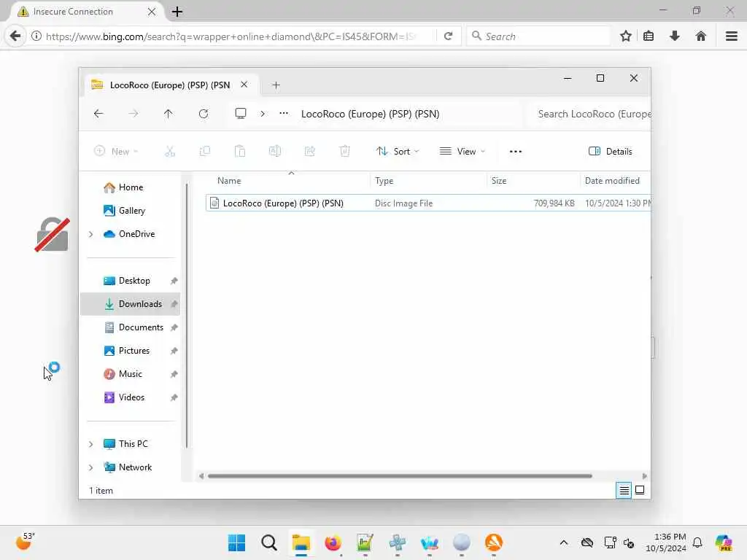The height and width of the screenshot is (560, 747).
Task: Open the Sort dropdown menu
Action: tap(398, 152)
